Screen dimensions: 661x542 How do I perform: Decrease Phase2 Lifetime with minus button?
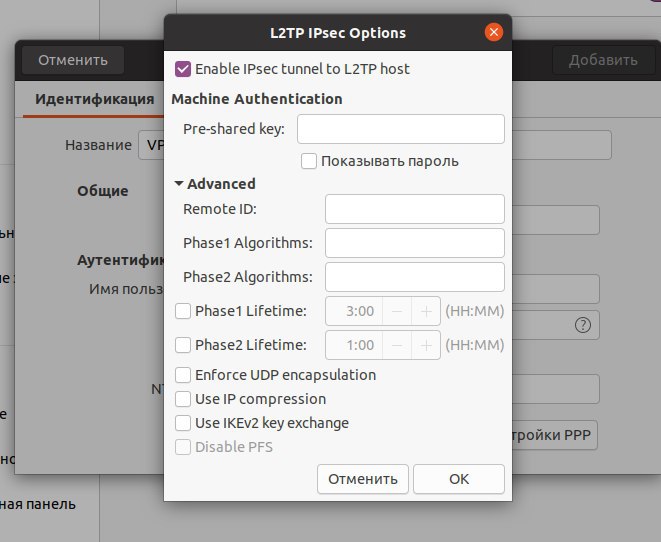[397, 345]
